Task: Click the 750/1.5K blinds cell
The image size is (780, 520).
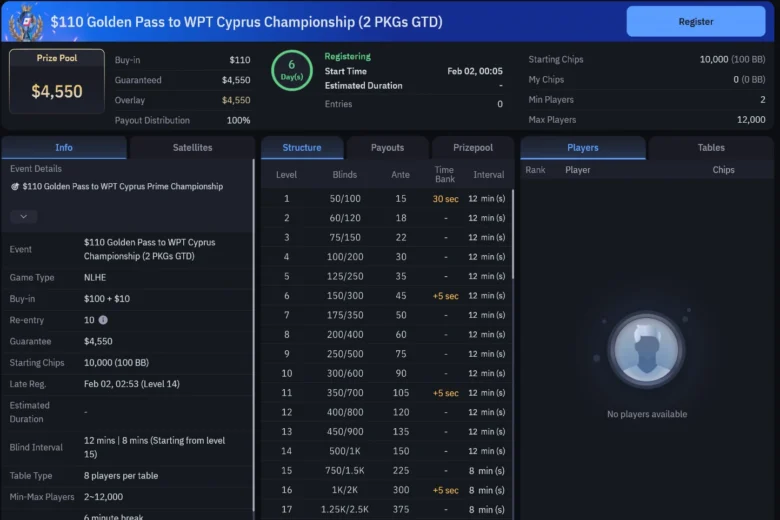Action: 345,470
